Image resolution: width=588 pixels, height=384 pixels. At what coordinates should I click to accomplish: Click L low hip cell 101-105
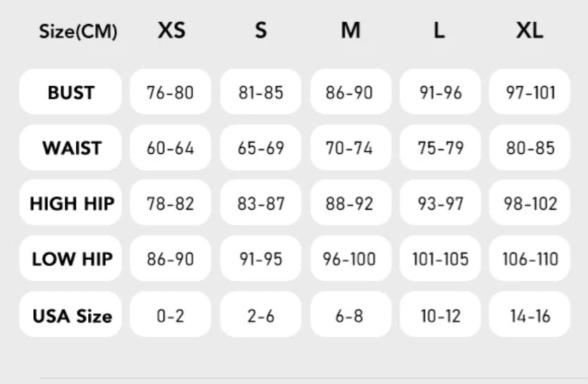point(440,259)
